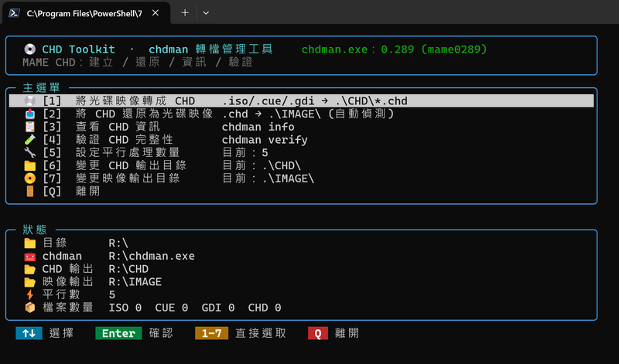Click the 'R:\chdman.exe' path text
This screenshot has height=364, width=619.
click(152, 256)
